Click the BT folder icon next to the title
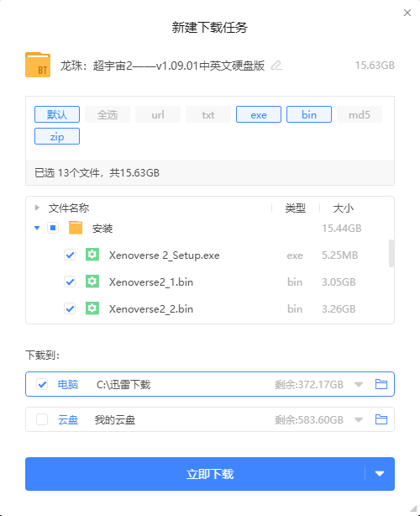This screenshot has width=420, height=516. pos(38,65)
